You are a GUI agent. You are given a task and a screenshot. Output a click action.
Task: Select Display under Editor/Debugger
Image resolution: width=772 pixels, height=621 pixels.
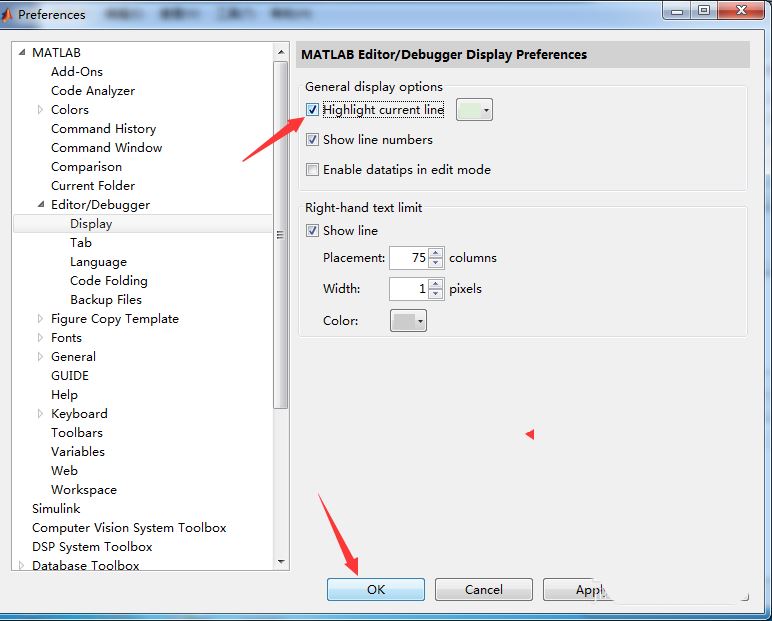pos(91,224)
